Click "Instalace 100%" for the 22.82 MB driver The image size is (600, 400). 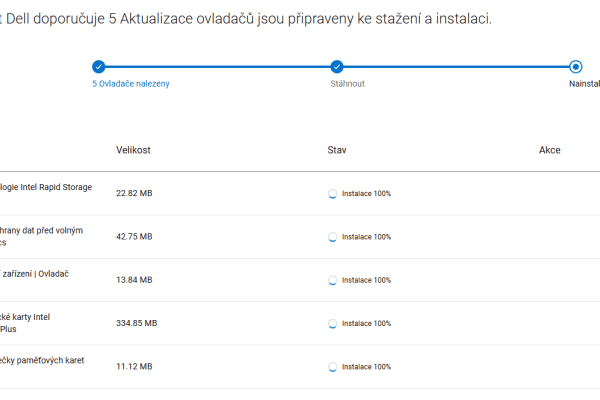366,194
